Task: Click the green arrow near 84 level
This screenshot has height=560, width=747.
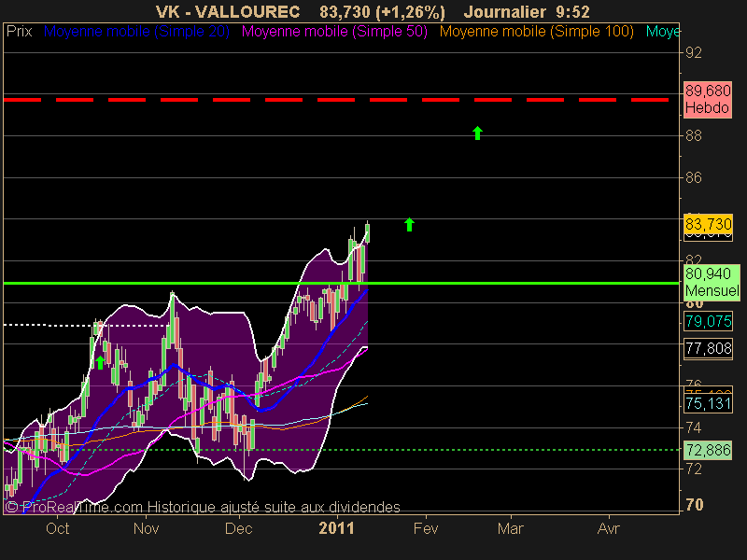Action: (x=409, y=224)
